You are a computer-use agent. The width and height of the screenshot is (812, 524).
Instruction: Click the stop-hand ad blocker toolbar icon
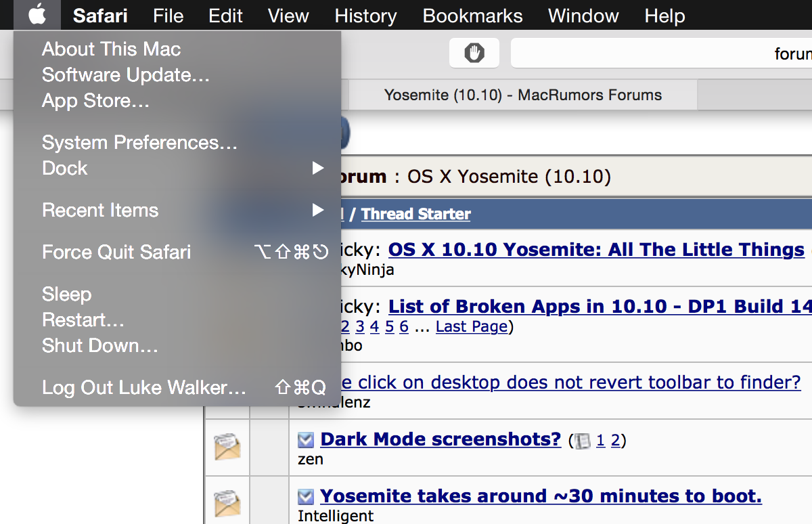pos(474,53)
